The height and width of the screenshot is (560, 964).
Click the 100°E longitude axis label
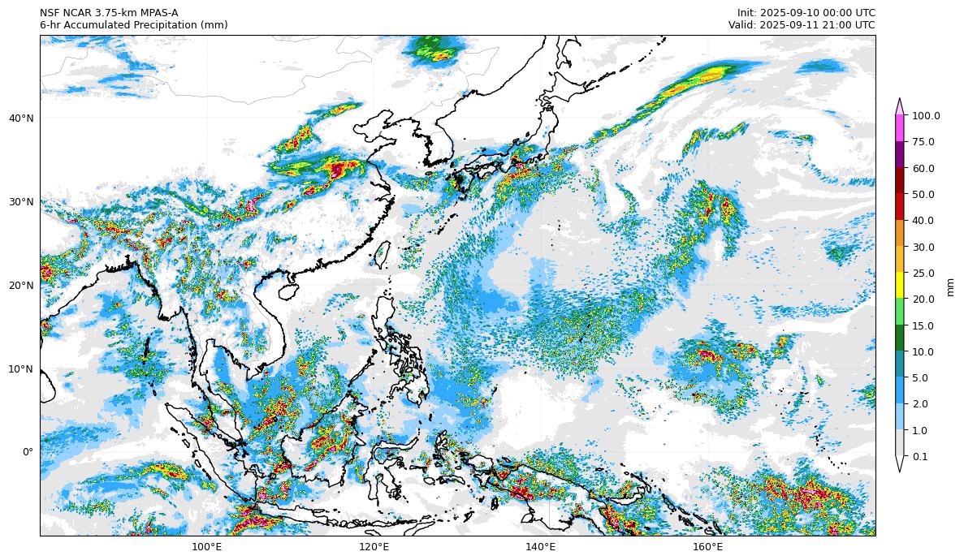(206, 547)
